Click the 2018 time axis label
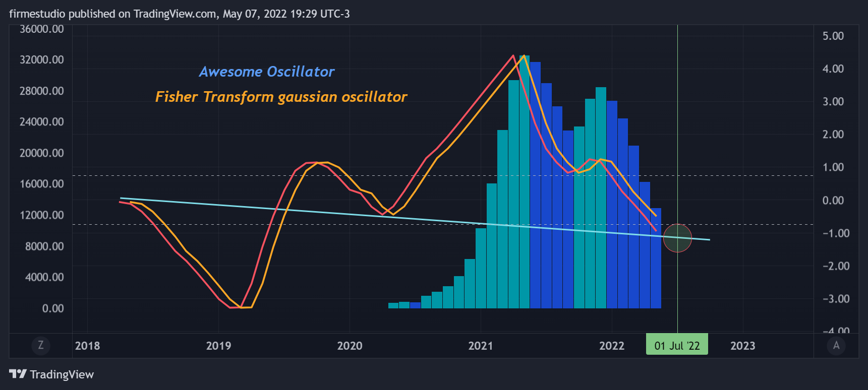 coord(87,346)
